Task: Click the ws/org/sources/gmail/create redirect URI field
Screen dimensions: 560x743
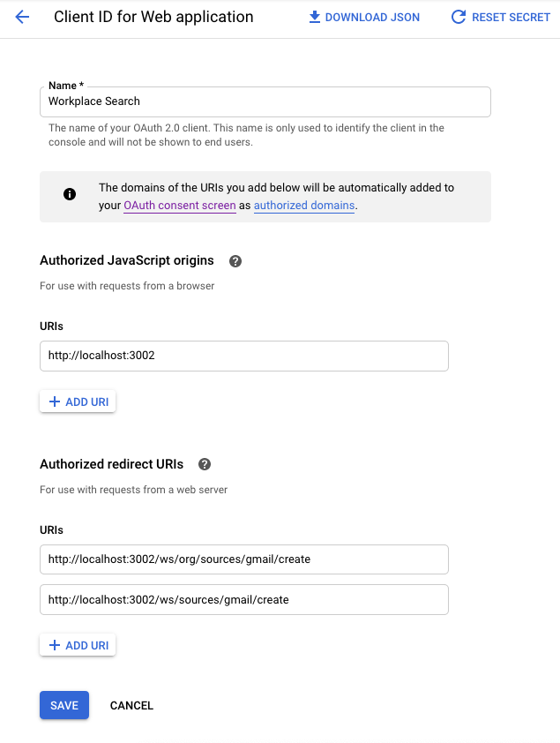Action: [x=244, y=559]
